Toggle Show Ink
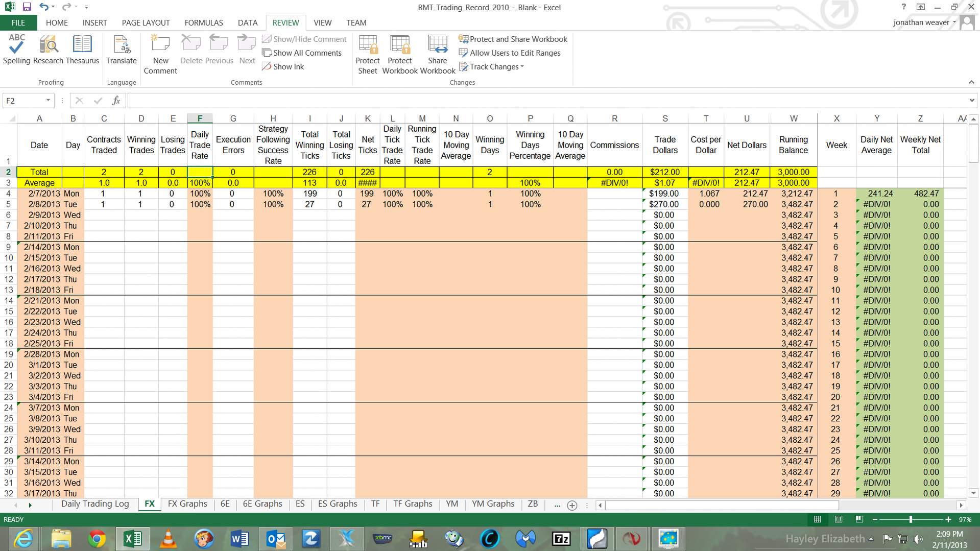 click(283, 66)
